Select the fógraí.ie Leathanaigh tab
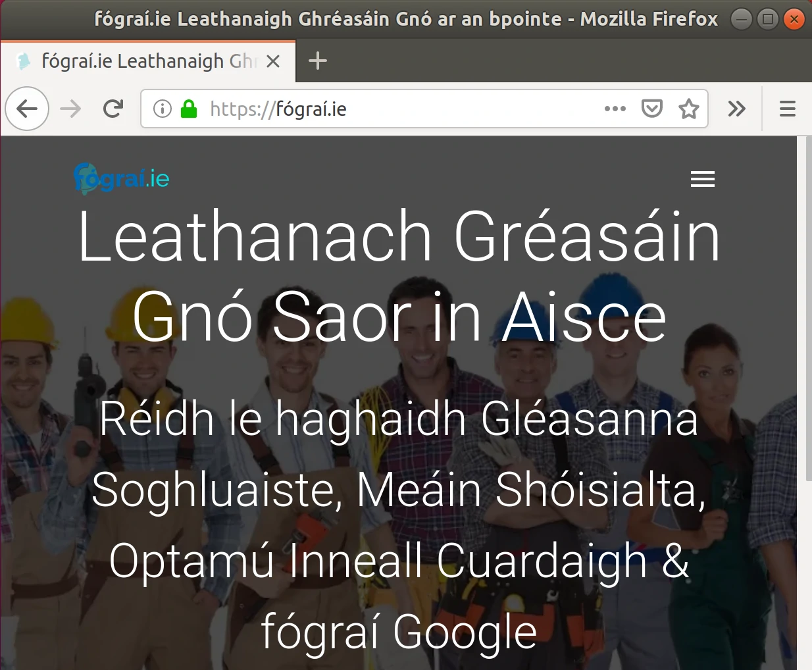This screenshot has width=812, height=670. pyautogui.click(x=148, y=61)
